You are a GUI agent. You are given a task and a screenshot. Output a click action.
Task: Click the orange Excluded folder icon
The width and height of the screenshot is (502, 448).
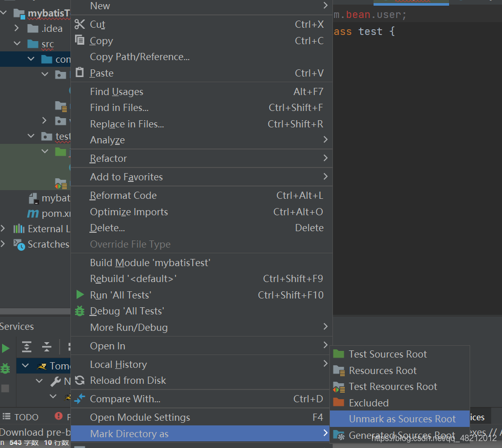click(x=339, y=402)
